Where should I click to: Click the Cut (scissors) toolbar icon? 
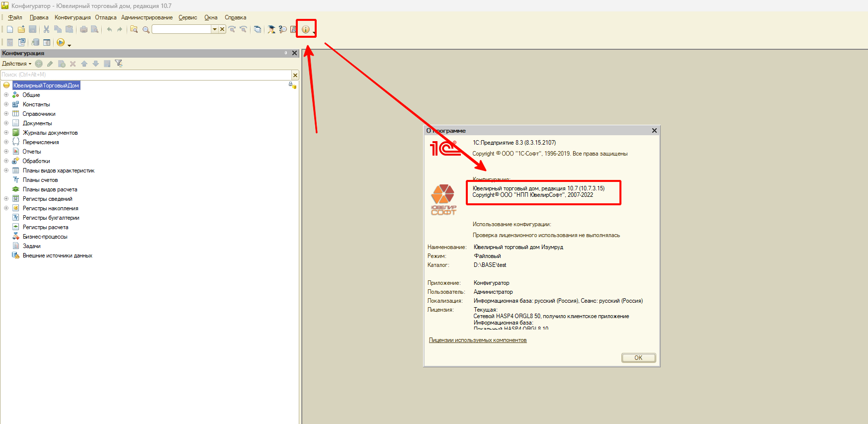[46, 29]
